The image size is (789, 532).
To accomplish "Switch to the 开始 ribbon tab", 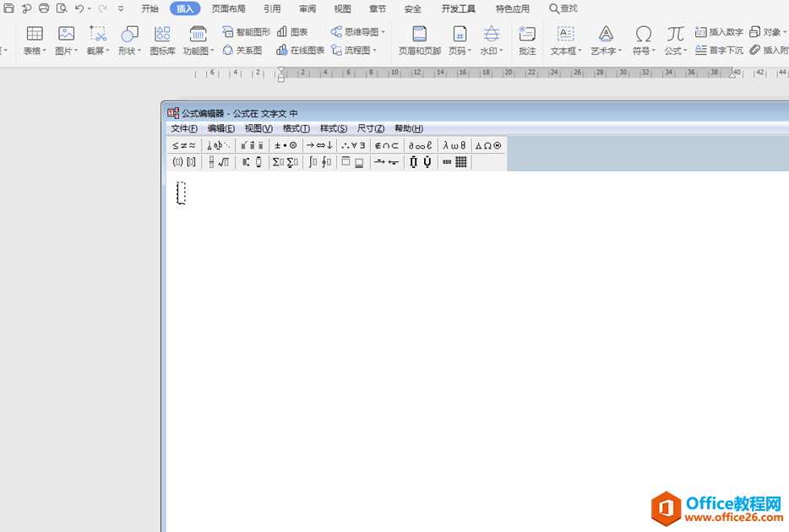I will point(150,8).
